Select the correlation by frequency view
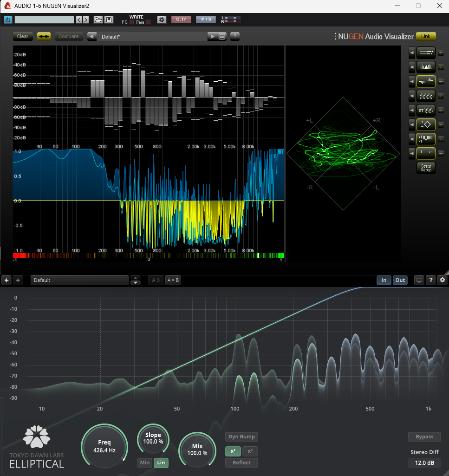 [426, 139]
